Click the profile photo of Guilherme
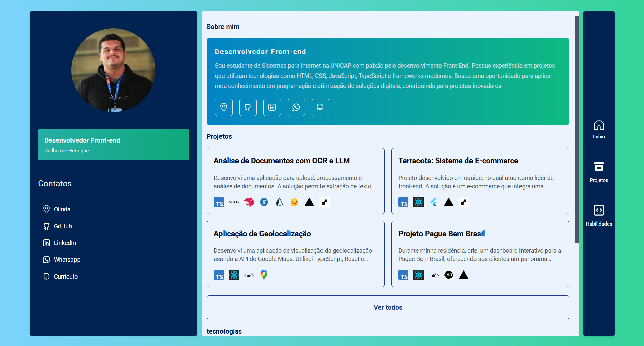644x346 pixels. coord(113,70)
